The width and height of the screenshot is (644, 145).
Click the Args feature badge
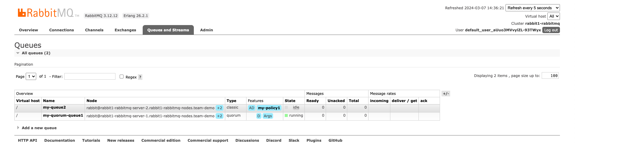pyautogui.click(x=268, y=116)
